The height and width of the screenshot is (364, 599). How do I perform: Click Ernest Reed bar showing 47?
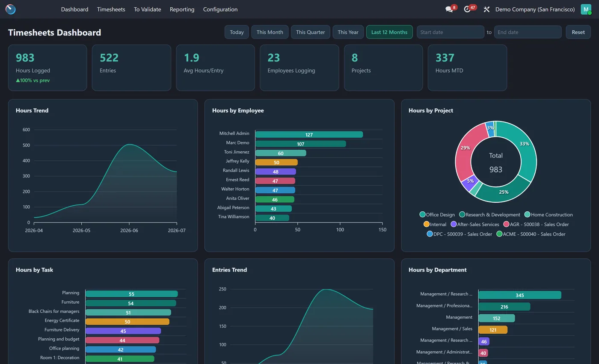pyautogui.click(x=275, y=181)
